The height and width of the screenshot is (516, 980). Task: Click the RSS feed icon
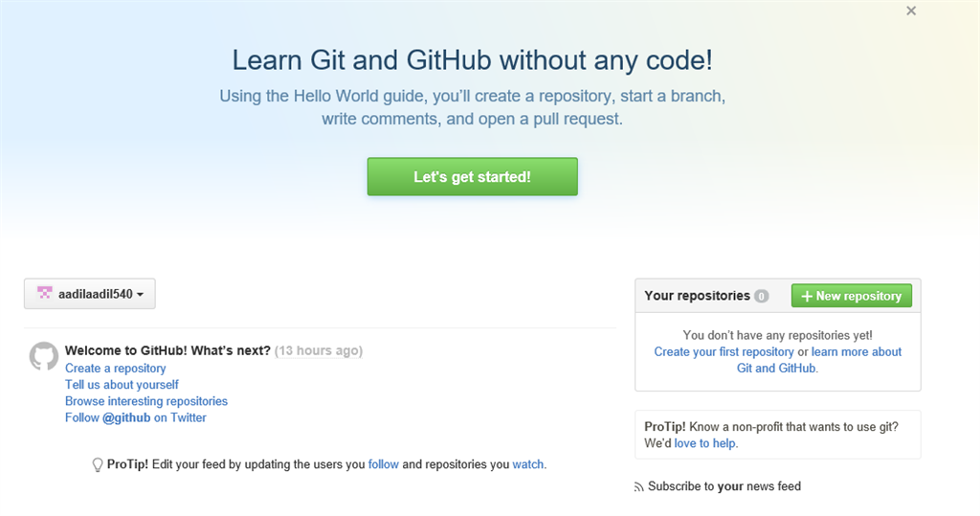point(639,487)
